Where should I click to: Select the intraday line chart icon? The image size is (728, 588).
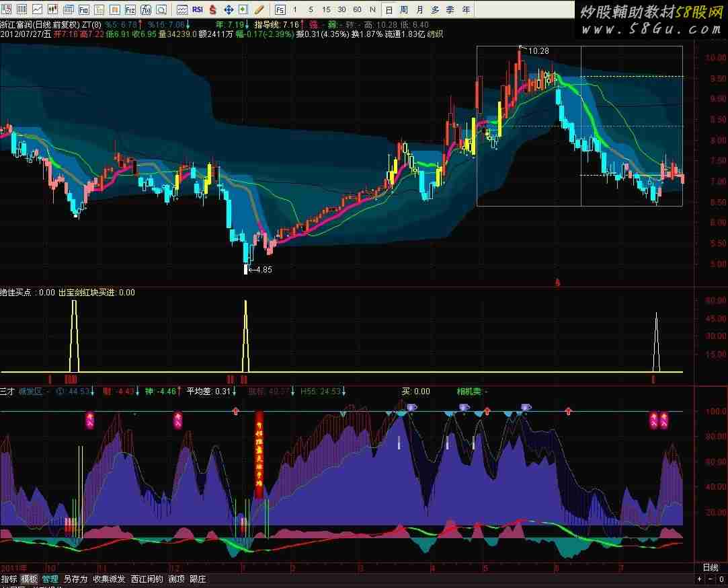click(x=37, y=9)
